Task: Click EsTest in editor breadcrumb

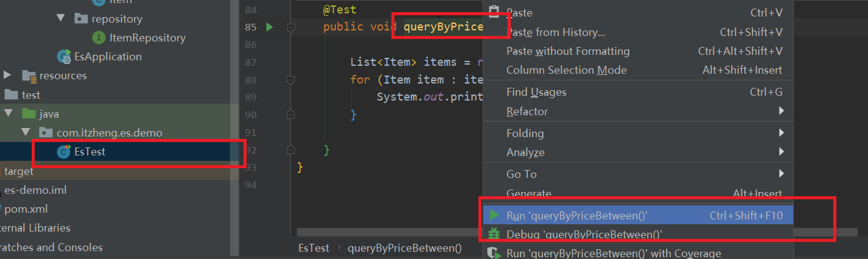Action: (313, 248)
